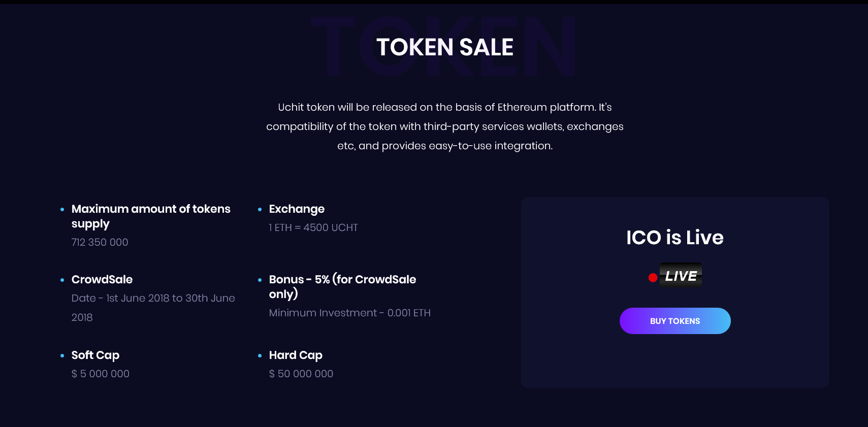Click the Minimum Investment 0.001 ETH text

pos(350,313)
